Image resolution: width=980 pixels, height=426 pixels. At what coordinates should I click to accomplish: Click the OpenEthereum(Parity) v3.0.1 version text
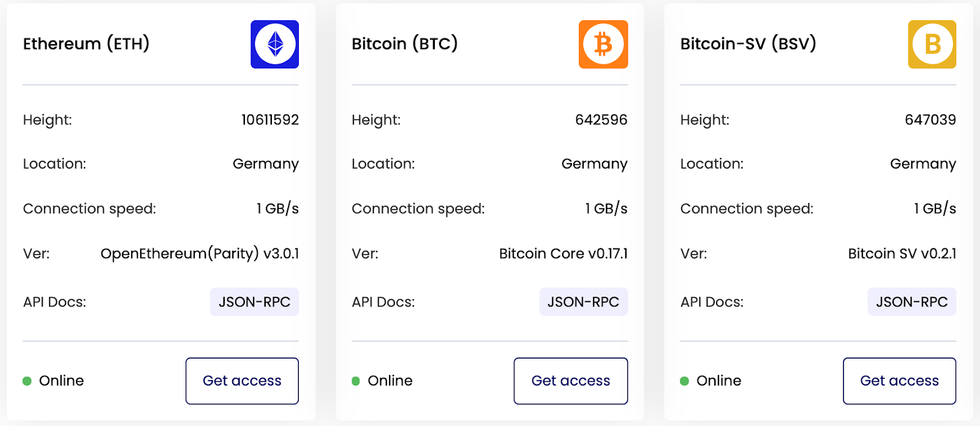(200, 253)
